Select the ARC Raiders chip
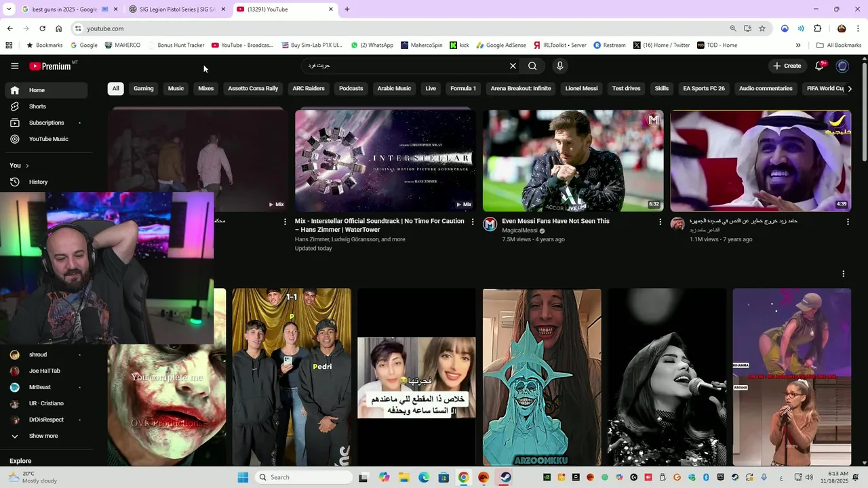 pyautogui.click(x=309, y=89)
